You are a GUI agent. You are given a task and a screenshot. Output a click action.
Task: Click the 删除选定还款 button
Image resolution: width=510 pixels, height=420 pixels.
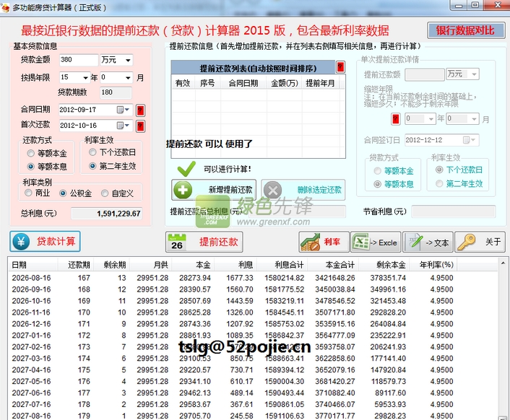click(303, 190)
